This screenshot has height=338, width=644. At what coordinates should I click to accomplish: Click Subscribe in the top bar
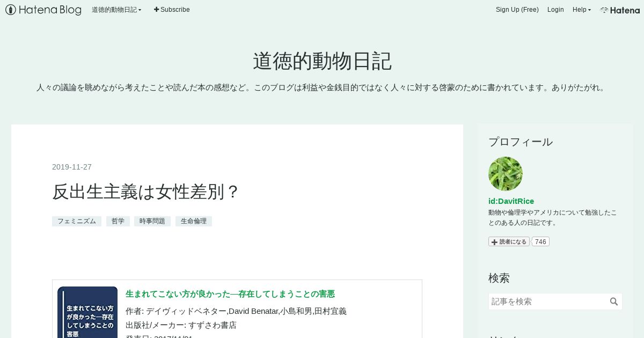click(x=172, y=10)
